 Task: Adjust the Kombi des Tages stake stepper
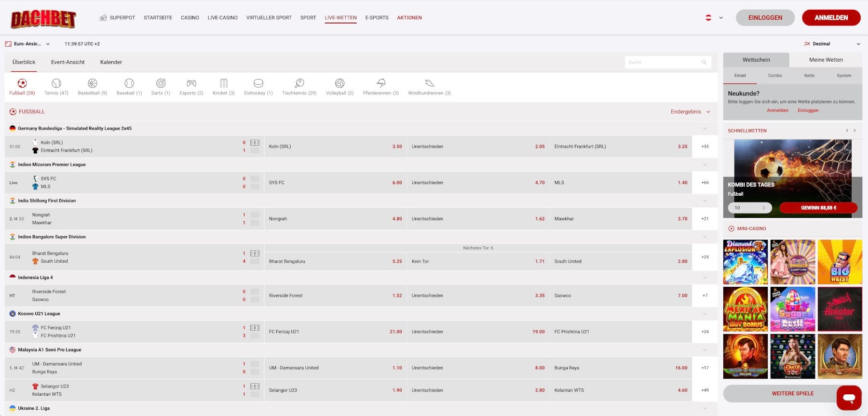[763, 208]
